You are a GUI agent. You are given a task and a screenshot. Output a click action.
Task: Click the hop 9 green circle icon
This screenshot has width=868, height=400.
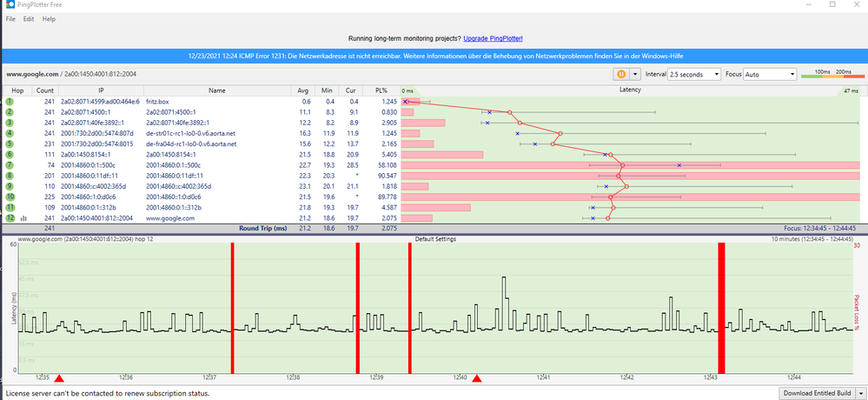tap(10, 186)
